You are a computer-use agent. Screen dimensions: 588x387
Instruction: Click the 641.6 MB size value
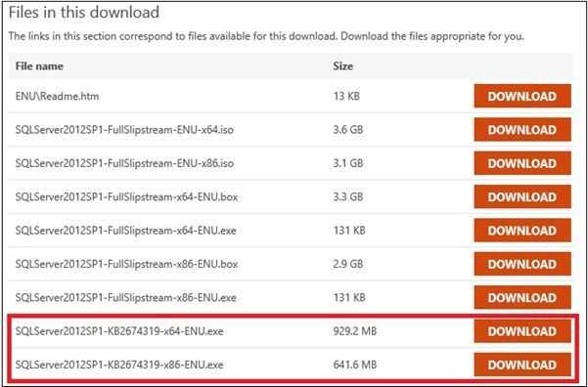pos(355,365)
